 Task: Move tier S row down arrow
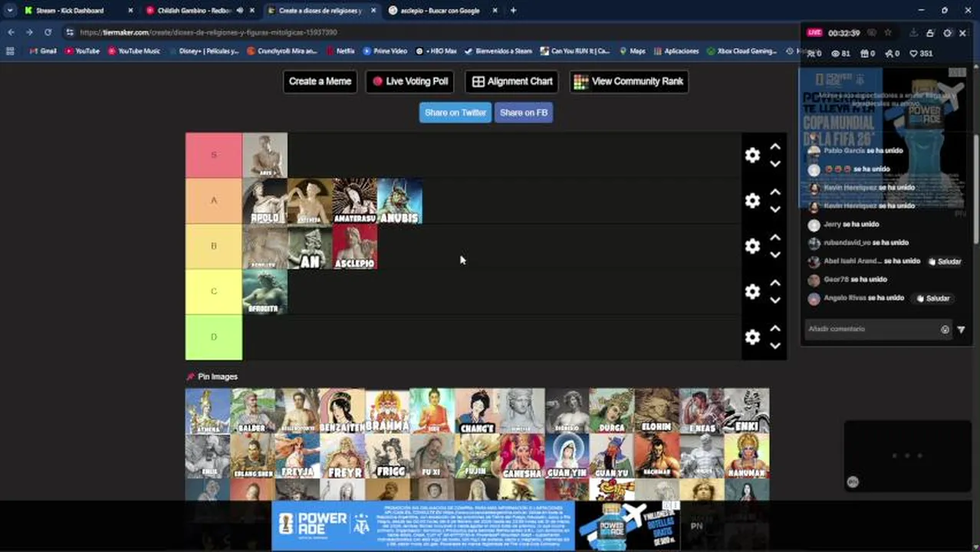click(775, 164)
